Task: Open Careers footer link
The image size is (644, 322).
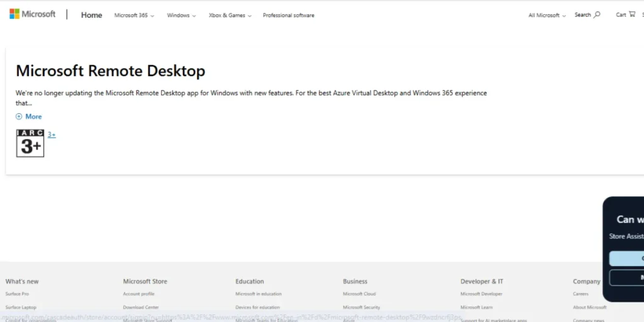Action: pyautogui.click(x=580, y=294)
